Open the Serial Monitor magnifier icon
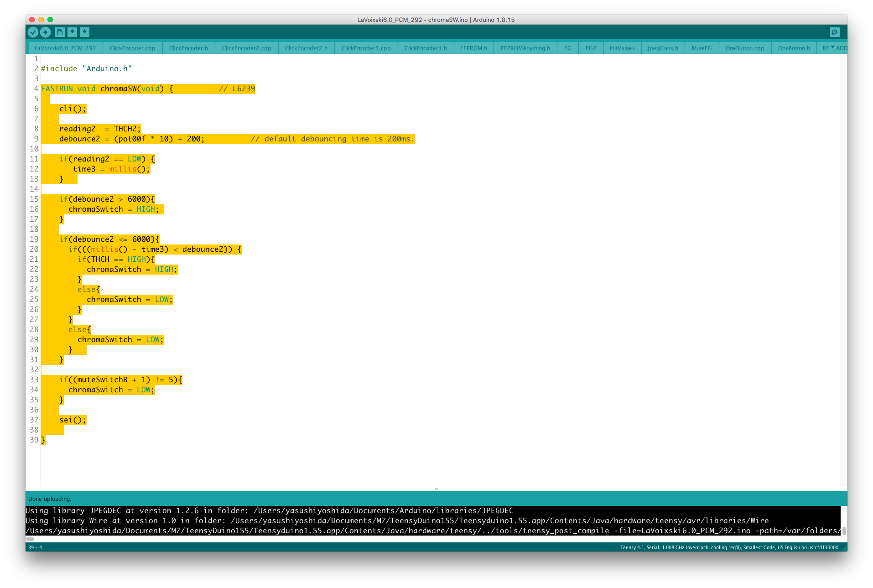The height and width of the screenshot is (588, 873). 834,32
